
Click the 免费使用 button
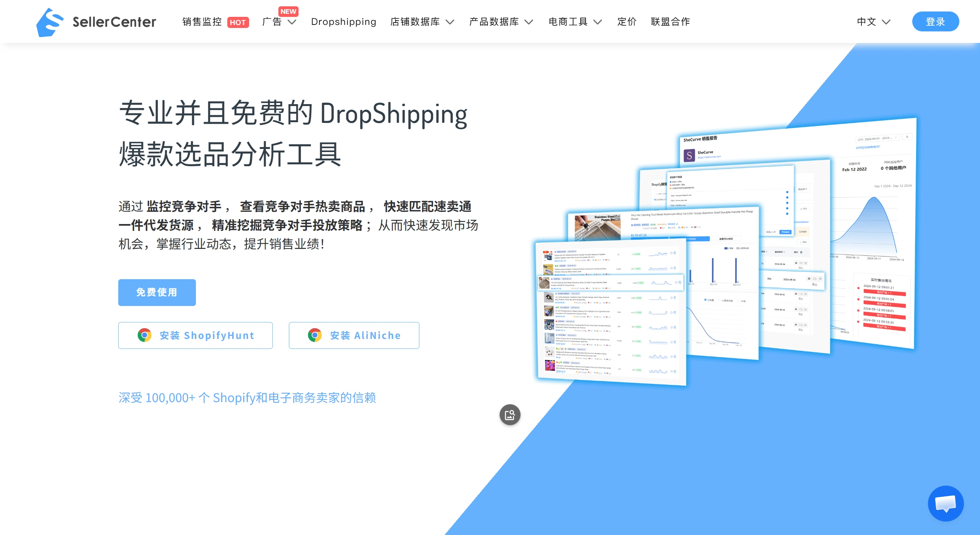[x=157, y=293]
